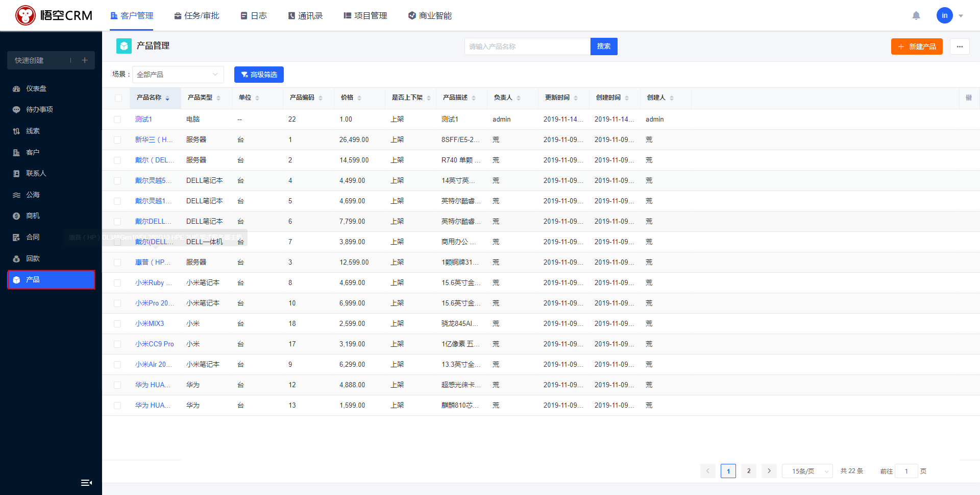The image size is (980, 495).
Task: Check the 新华三 row checkbox
Action: 117,140
